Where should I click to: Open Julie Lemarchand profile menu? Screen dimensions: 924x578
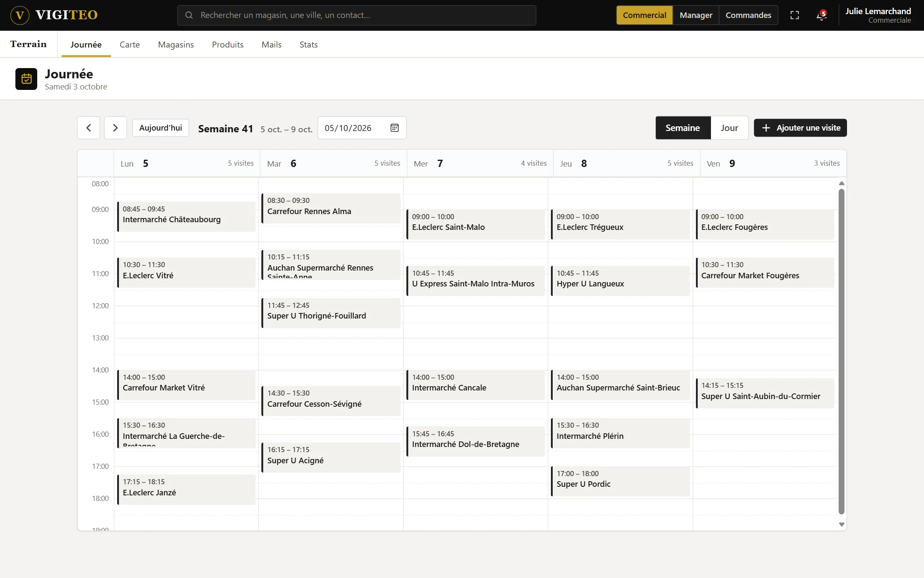878,15
